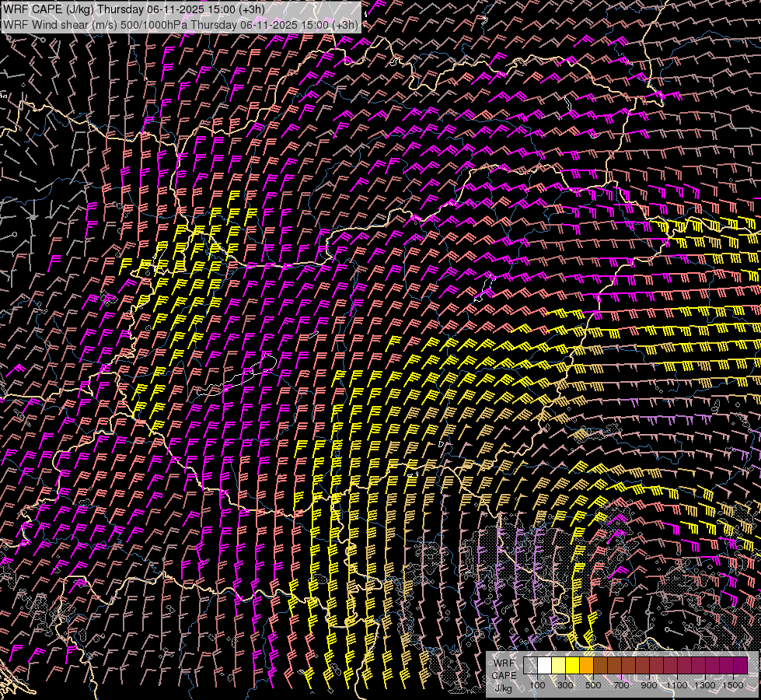Select the 500/1000hPa text in the header
The height and width of the screenshot is (700, 761).
pos(155,24)
